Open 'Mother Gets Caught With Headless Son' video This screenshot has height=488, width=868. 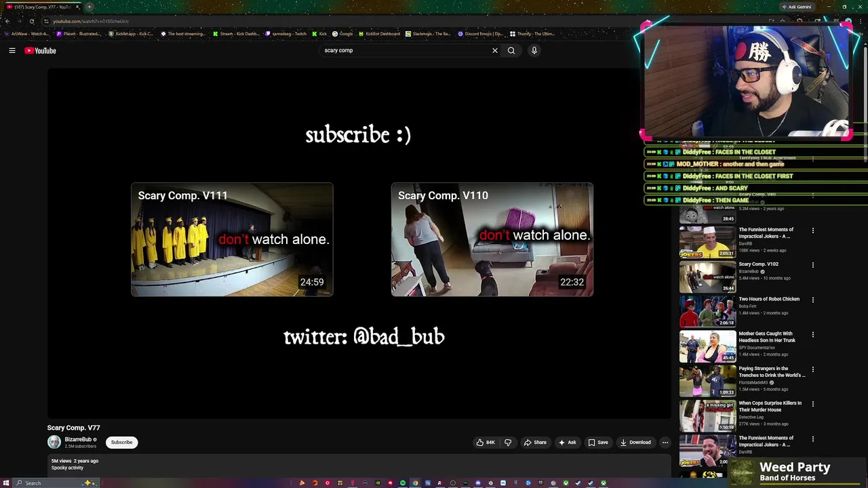pos(767,337)
